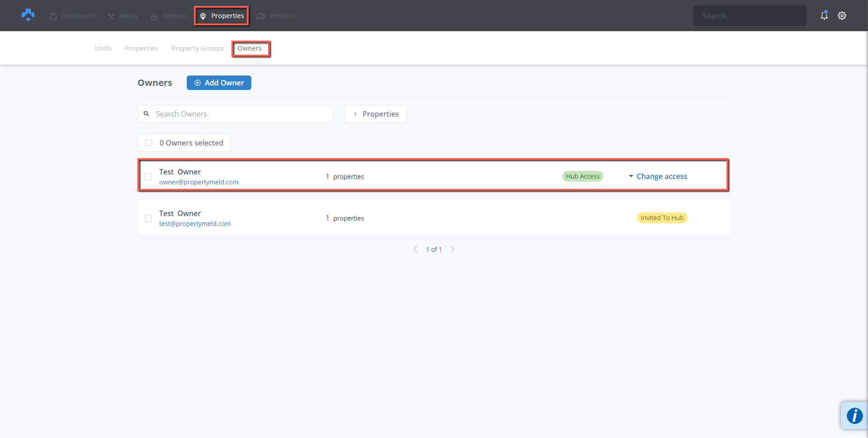
Task: Click the blue info help icon
Action: (854, 415)
